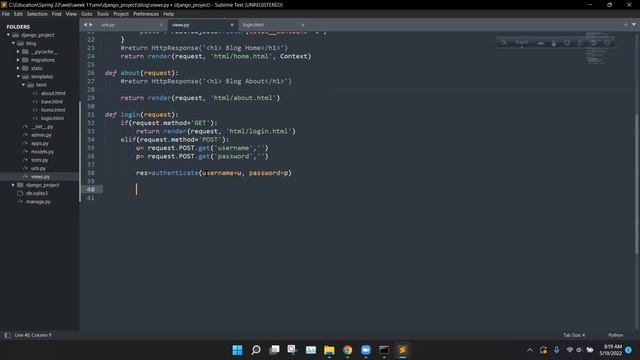
Task: Close the login.html tab
Action: pyautogui.click(x=302, y=25)
